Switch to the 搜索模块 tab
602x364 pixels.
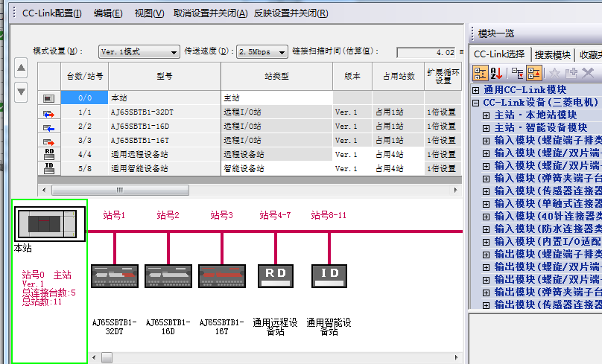click(x=552, y=54)
